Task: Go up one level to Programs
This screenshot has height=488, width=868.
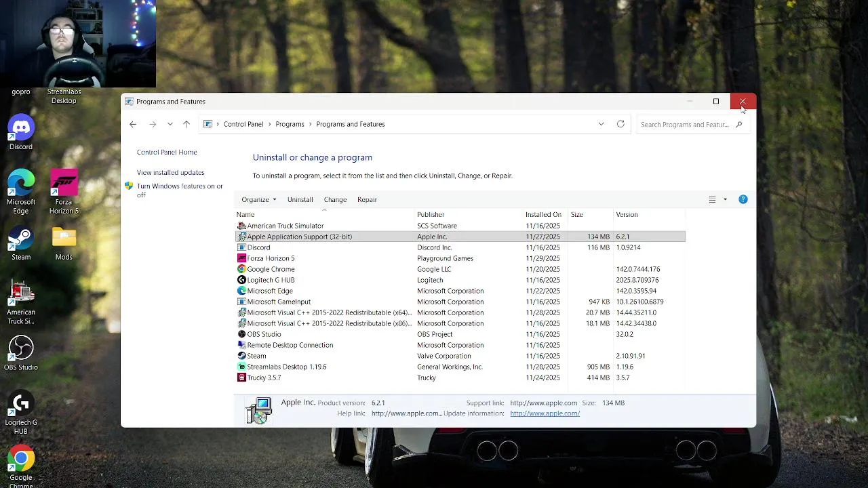Action: point(186,124)
